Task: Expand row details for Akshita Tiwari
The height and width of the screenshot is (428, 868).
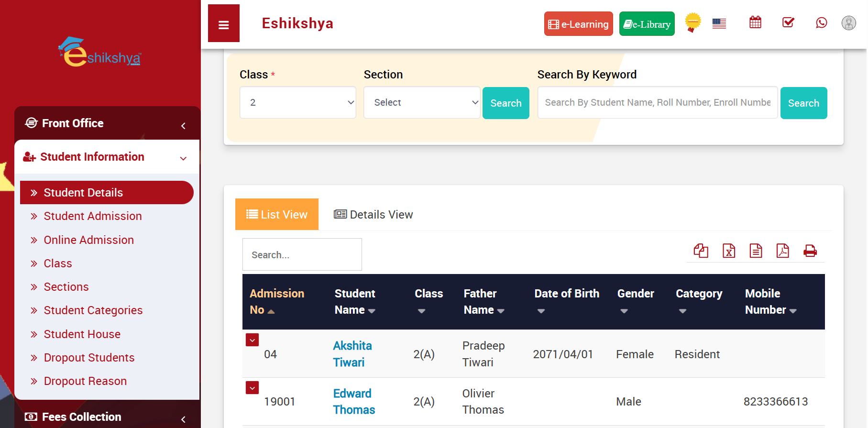Action: pyautogui.click(x=252, y=340)
